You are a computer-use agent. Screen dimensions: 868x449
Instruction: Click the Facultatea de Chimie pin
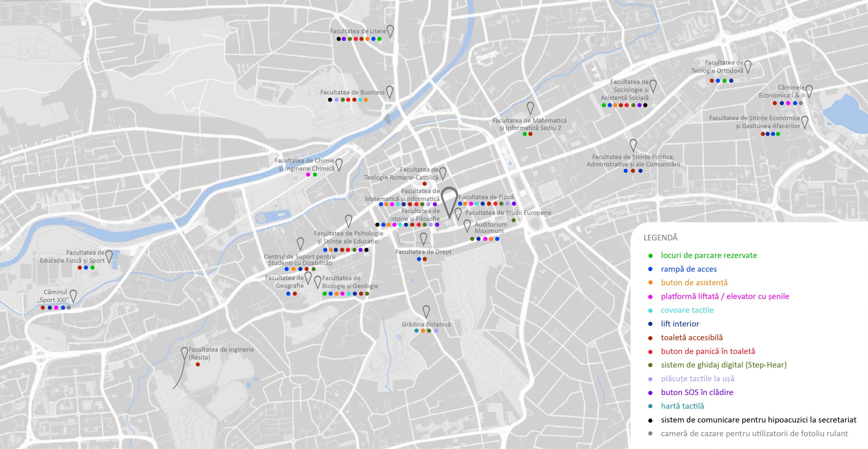tap(339, 164)
